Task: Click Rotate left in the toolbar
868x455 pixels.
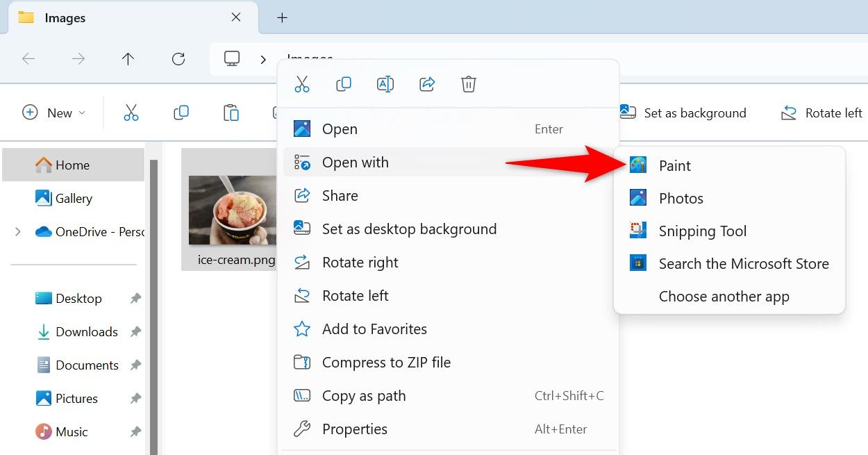Action: pyautogui.click(x=821, y=113)
